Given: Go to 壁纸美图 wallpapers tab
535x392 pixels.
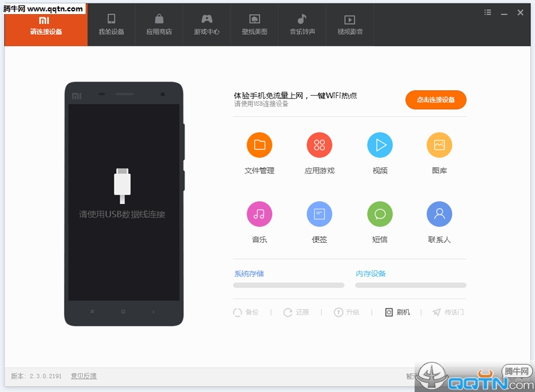Looking at the screenshot, I should 255,25.
